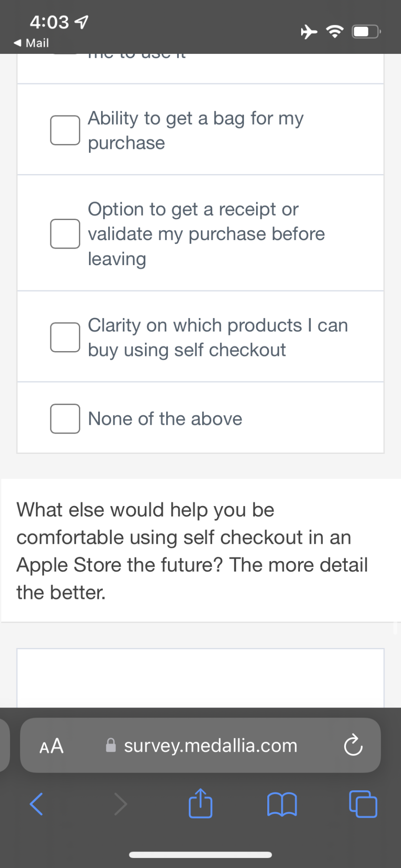Tap the Safari back arrow
The height and width of the screenshot is (868, 401).
point(36,804)
